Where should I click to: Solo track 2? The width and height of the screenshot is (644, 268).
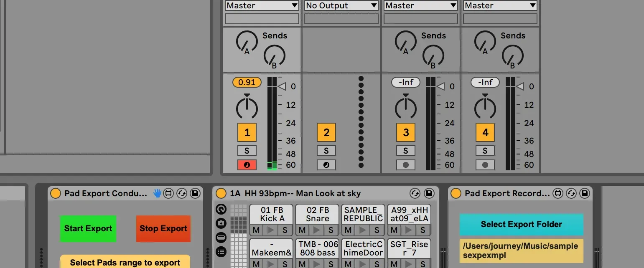326,151
